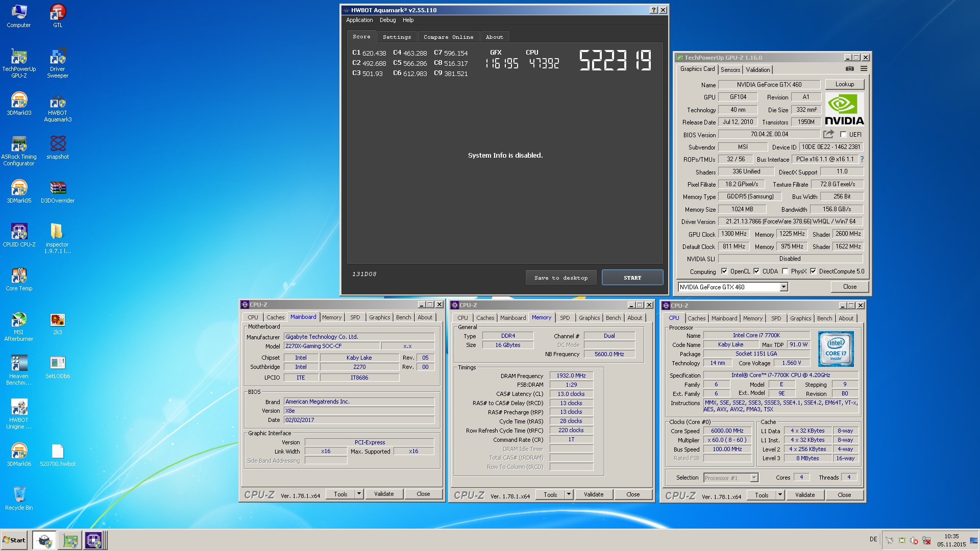The image size is (980, 551).
Task: Open Bench tab in Mainboard CPU-Z window
Action: 403,317
